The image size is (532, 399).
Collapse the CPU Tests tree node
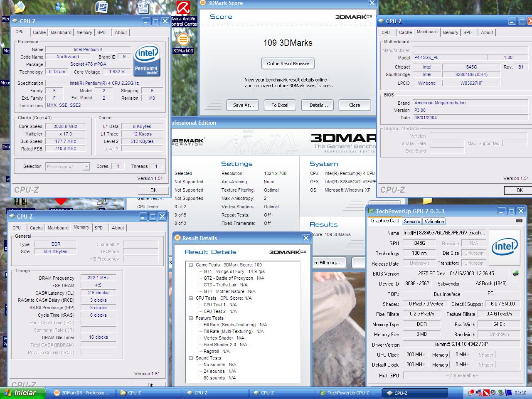point(191,298)
